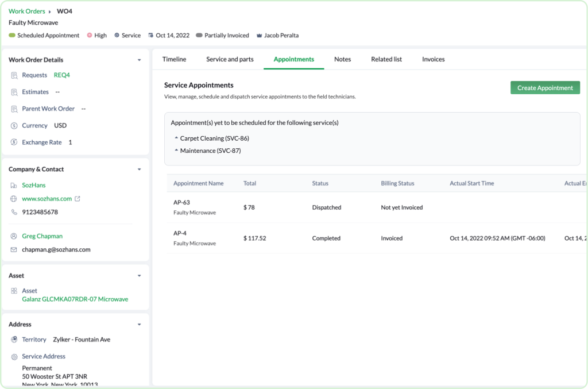
Task: Collapse the Company & Contact section
Action: tap(139, 169)
